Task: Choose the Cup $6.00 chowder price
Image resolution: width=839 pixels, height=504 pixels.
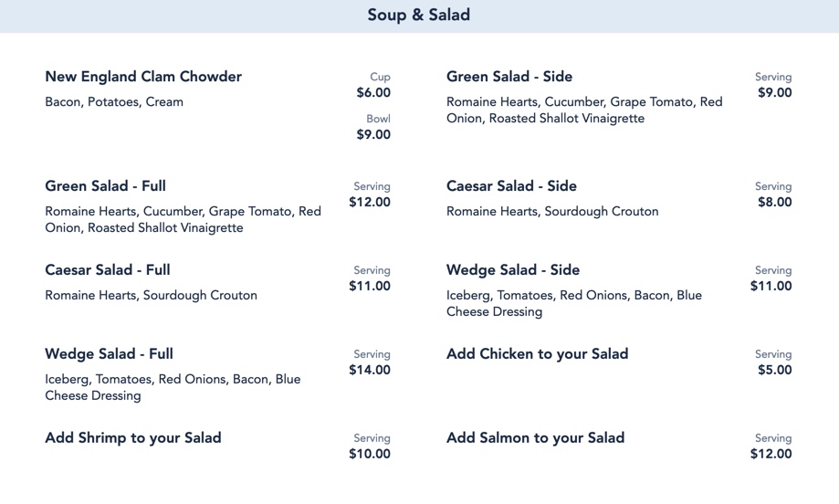Action: 373,92
